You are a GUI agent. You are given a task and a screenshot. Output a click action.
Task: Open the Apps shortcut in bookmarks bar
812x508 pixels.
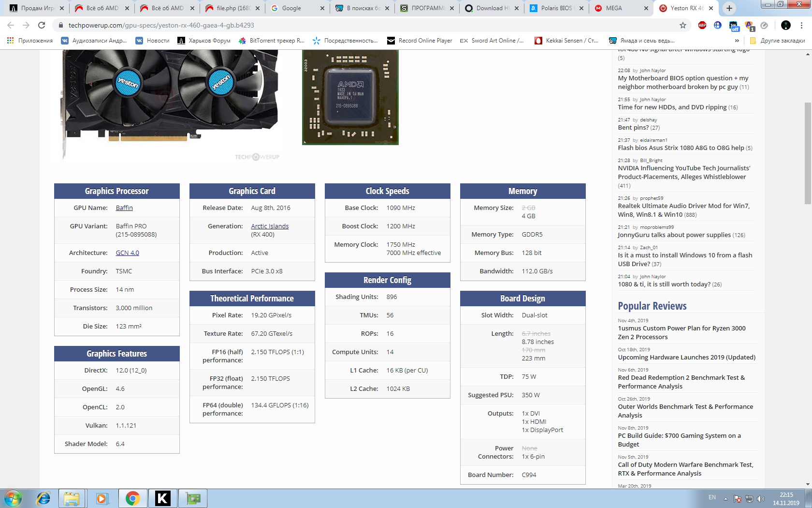coord(30,41)
